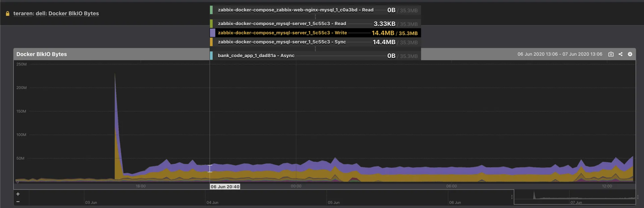
Task: Open the Docker BlkIO Bytes breadcrumb link
Action: click(73, 14)
